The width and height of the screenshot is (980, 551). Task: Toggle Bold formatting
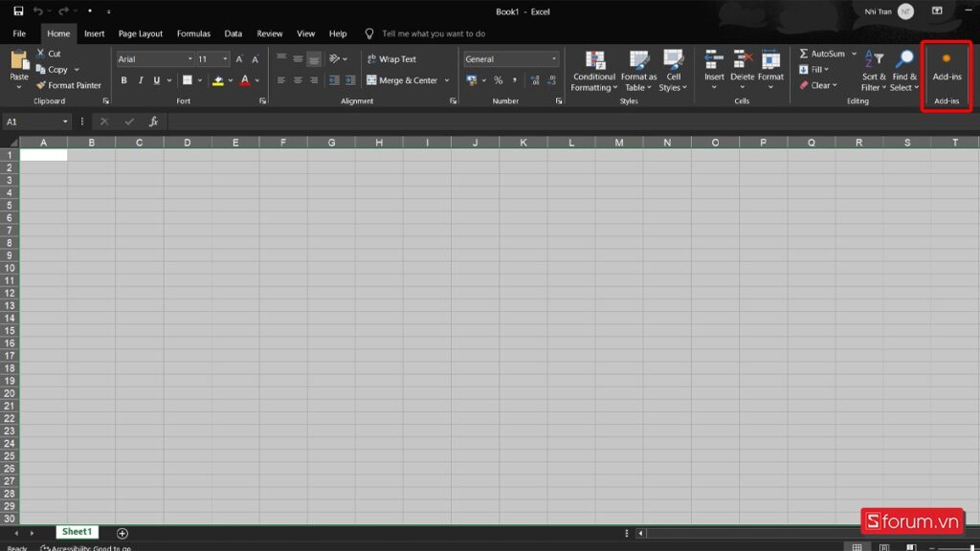[x=123, y=80]
